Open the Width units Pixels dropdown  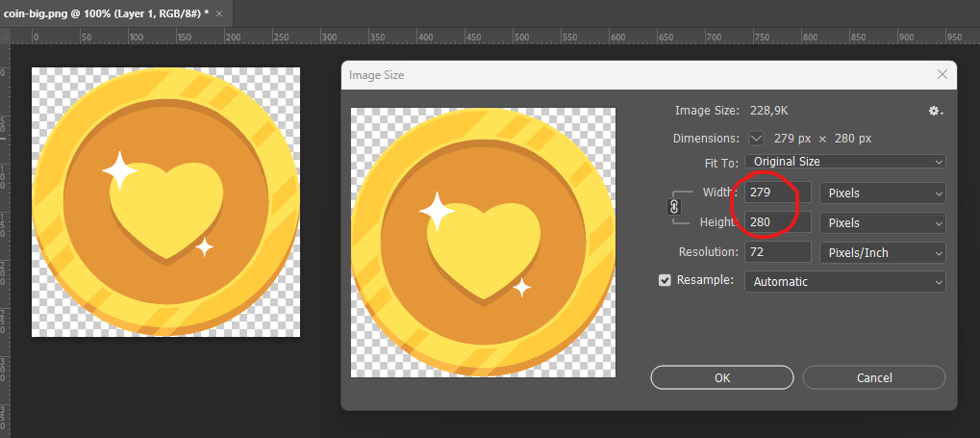tap(882, 193)
